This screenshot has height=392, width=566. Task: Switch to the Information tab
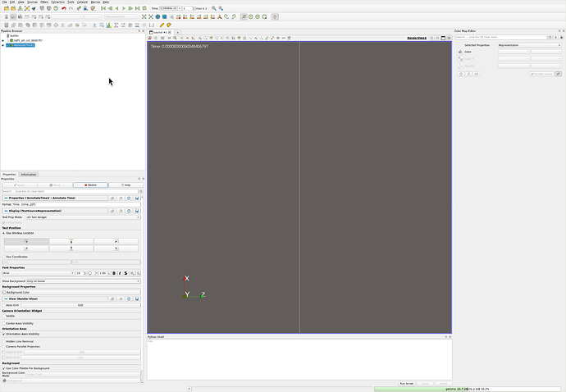[x=28, y=175]
